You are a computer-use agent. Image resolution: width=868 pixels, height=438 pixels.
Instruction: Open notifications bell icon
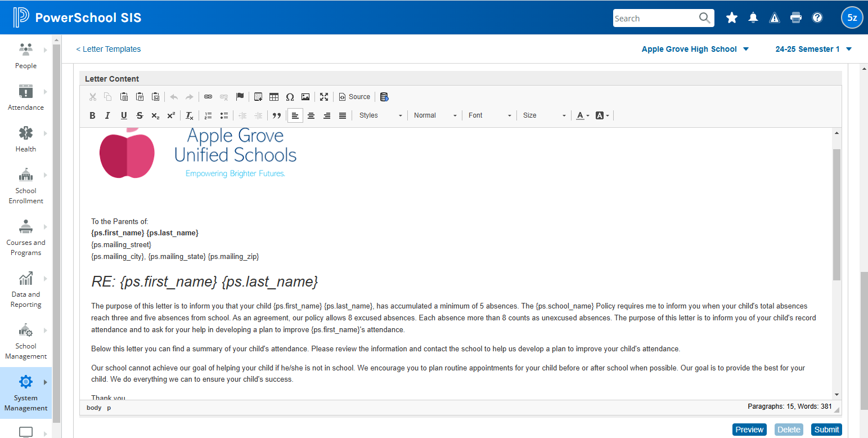[753, 18]
